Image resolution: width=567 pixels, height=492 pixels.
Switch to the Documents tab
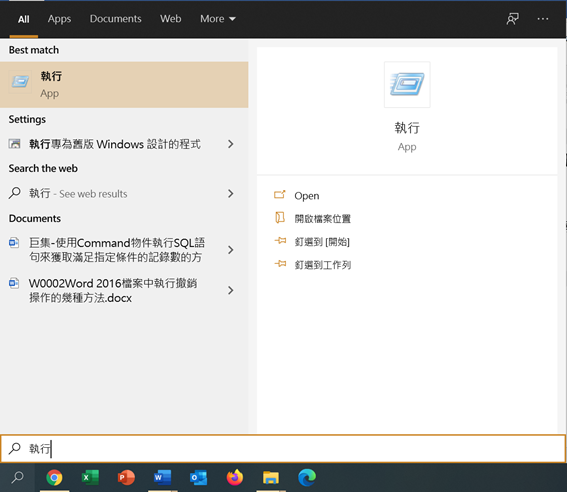point(115,19)
